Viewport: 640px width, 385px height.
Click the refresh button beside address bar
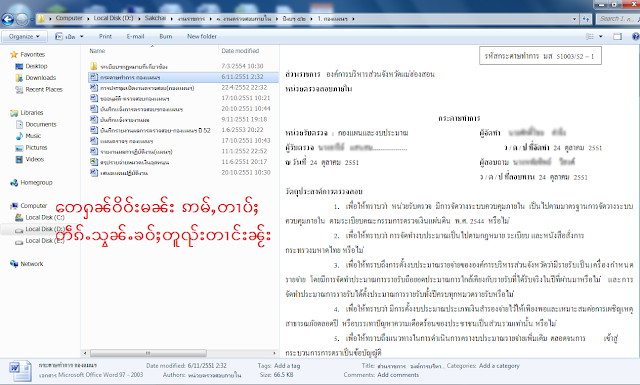(586, 19)
